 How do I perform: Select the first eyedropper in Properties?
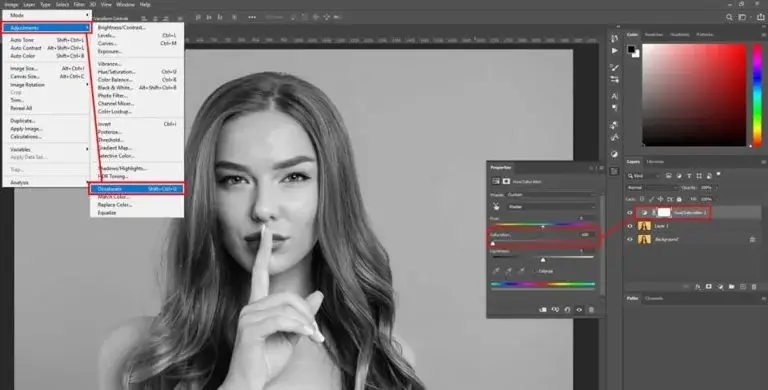pyautogui.click(x=496, y=270)
